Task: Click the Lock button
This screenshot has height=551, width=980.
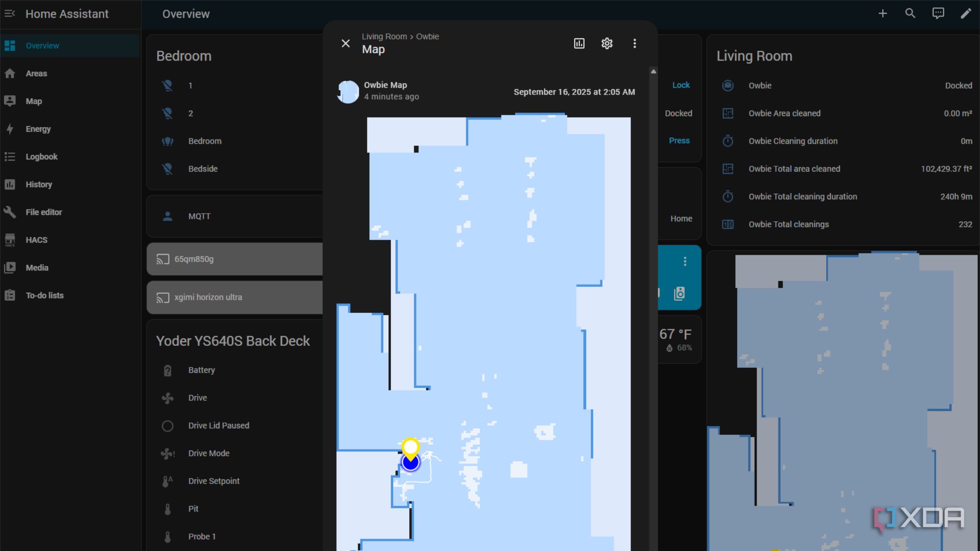Action: click(x=681, y=85)
